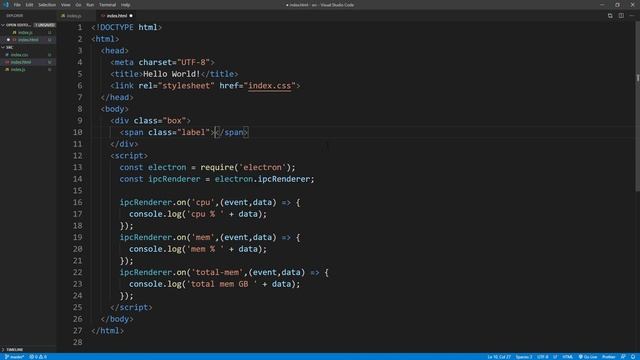The image size is (640, 360).
Task: Open the Edit menu
Action: (29, 5)
